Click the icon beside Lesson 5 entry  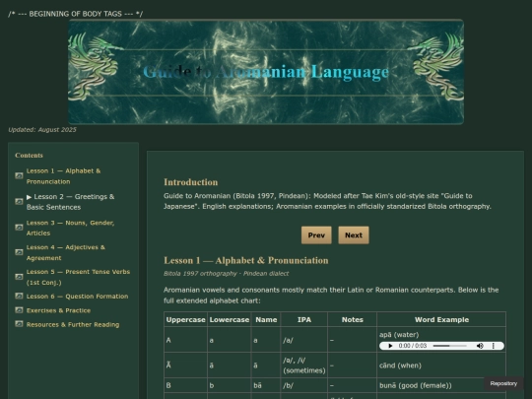tap(19, 277)
